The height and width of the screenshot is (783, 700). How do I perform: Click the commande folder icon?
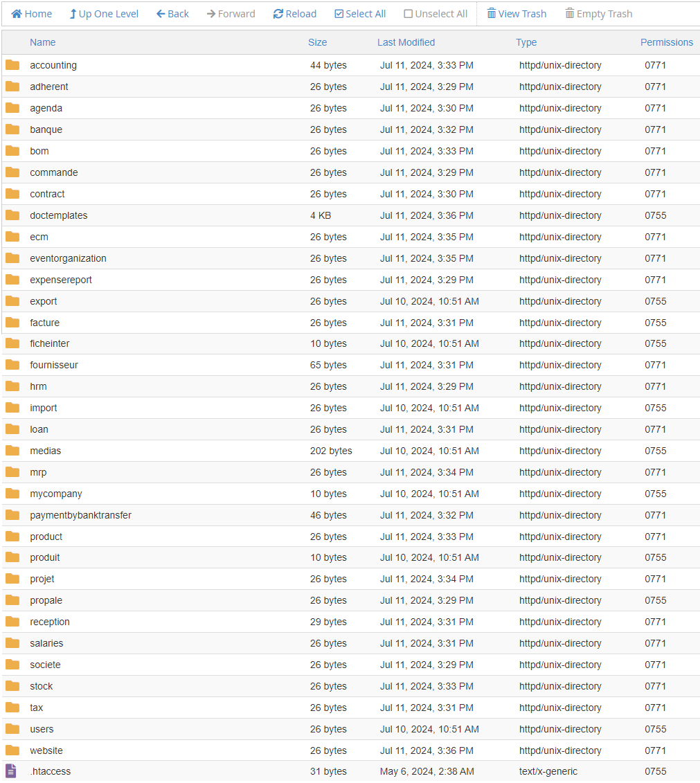pyautogui.click(x=12, y=172)
